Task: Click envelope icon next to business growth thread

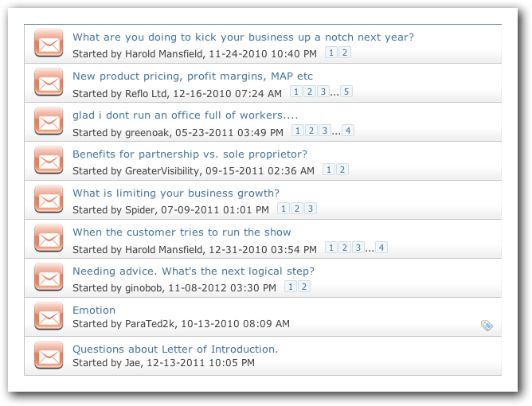Action: click(x=49, y=199)
